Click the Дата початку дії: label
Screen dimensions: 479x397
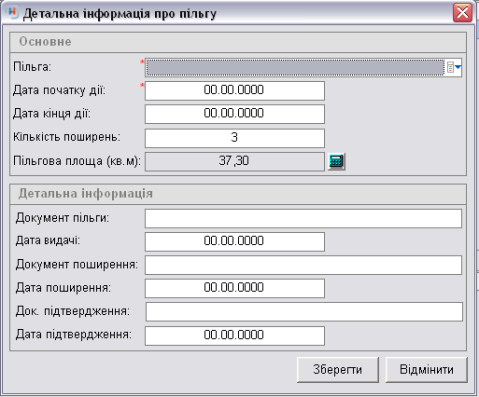[x=59, y=90]
